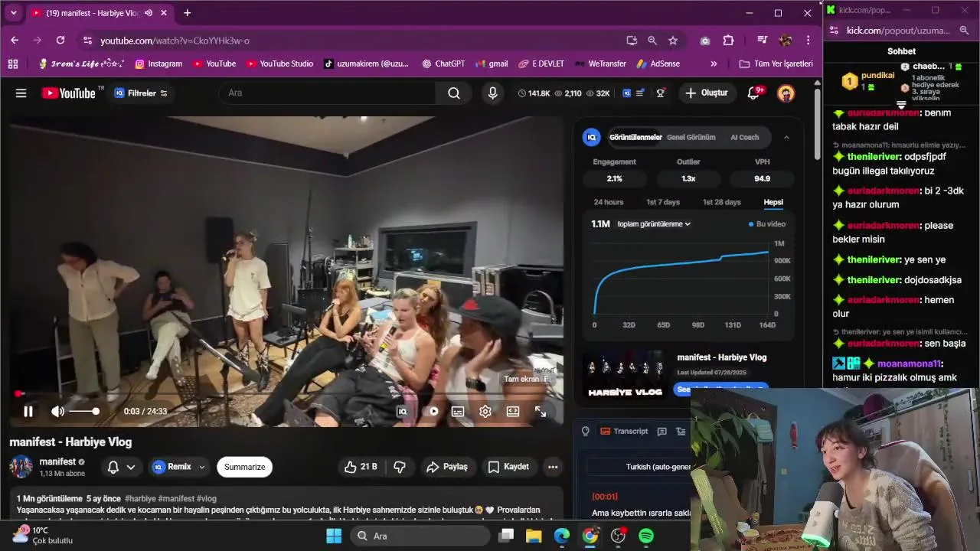980x551 pixels.
Task: Bookmark the page with the star icon
Action: click(673, 41)
